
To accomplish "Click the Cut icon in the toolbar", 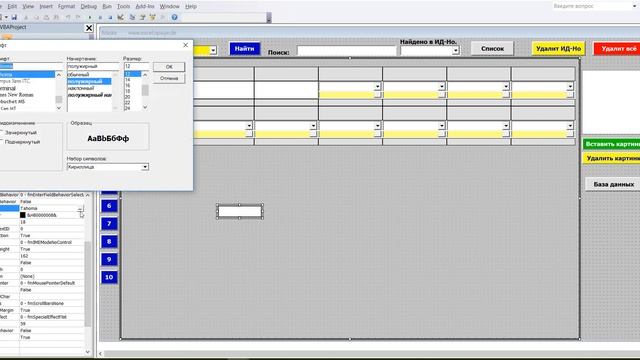I will (x=26, y=17).
